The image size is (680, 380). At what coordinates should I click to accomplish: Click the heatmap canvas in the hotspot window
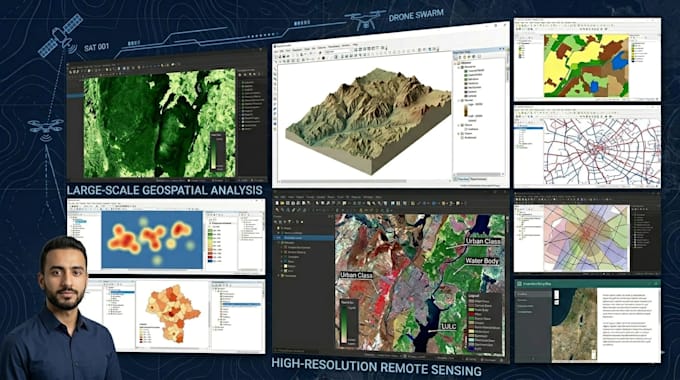tap(152, 240)
